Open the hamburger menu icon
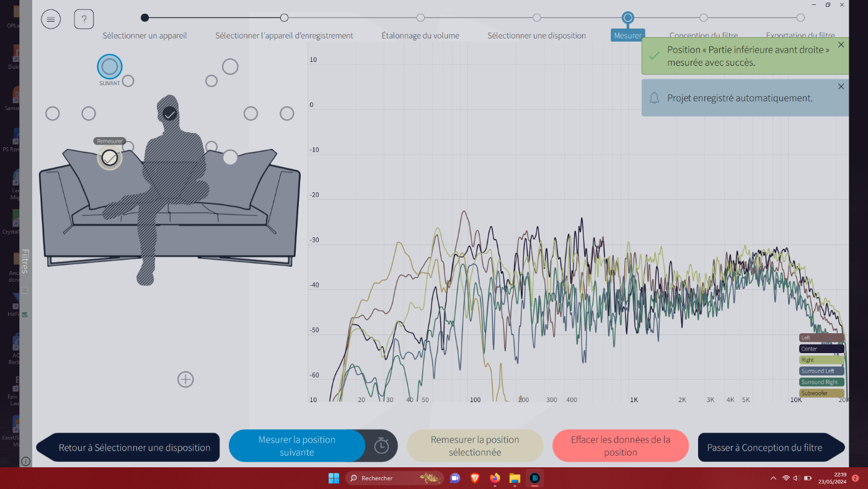 [51, 19]
